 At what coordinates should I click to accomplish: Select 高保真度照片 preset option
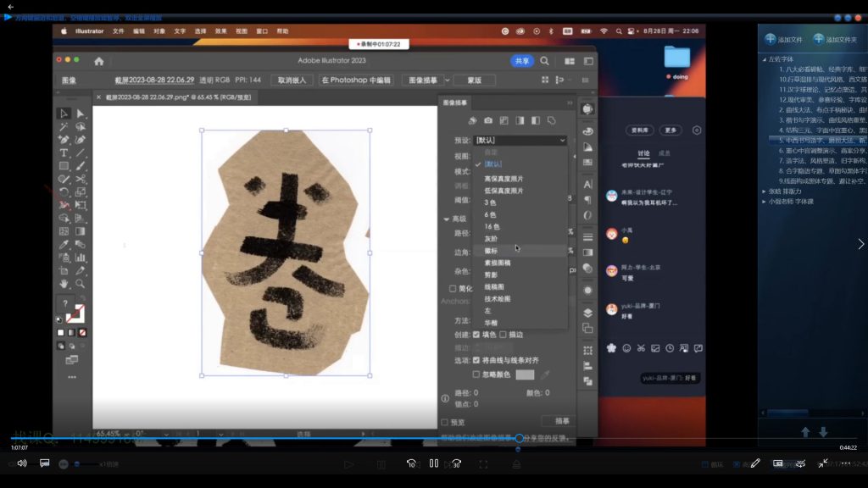click(x=504, y=179)
